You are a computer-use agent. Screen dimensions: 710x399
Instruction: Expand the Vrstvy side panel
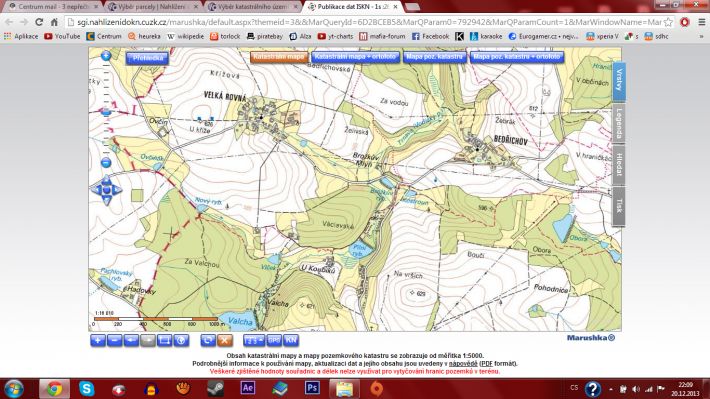pos(619,80)
